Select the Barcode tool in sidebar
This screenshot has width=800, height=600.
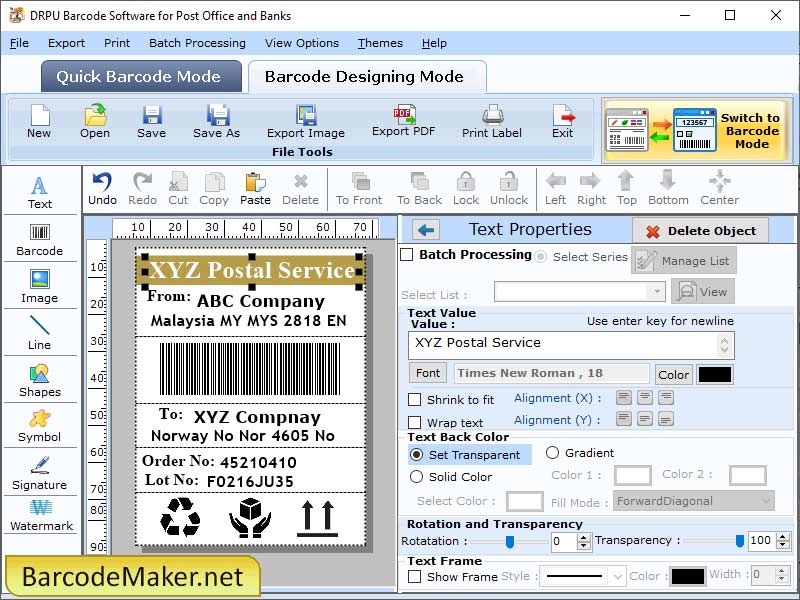pyautogui.click(x=40, y=240)
